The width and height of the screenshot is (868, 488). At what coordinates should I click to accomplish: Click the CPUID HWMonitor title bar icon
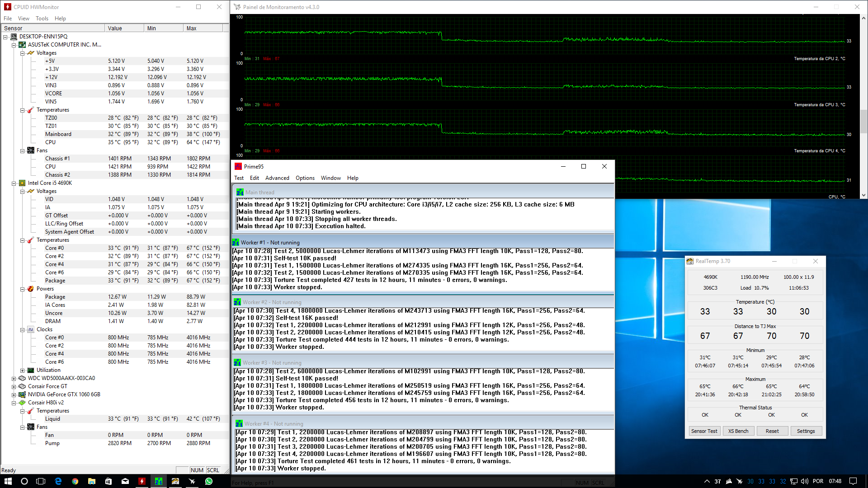8,7
